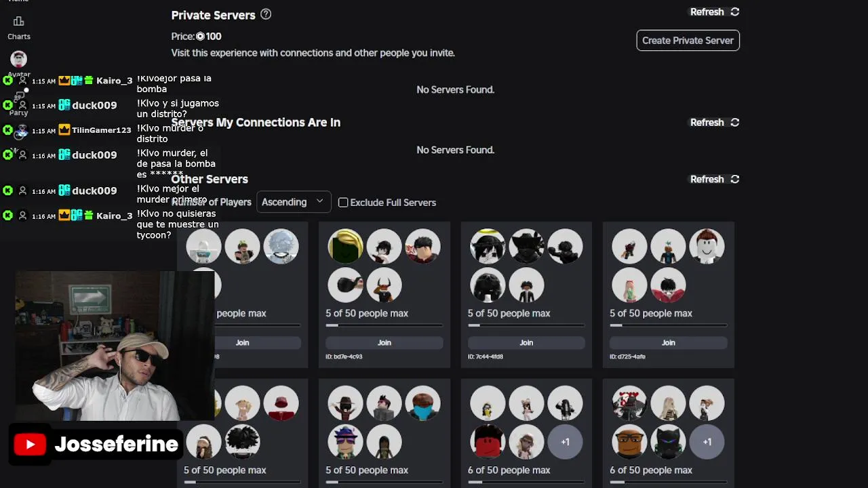Click the Robux icon next to price 100
The width and height of the screenshot is (868, 488).
point(200,37)
